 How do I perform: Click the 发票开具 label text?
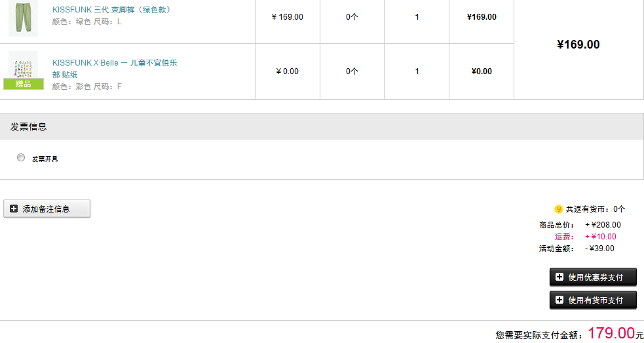(x=45, y=159)
